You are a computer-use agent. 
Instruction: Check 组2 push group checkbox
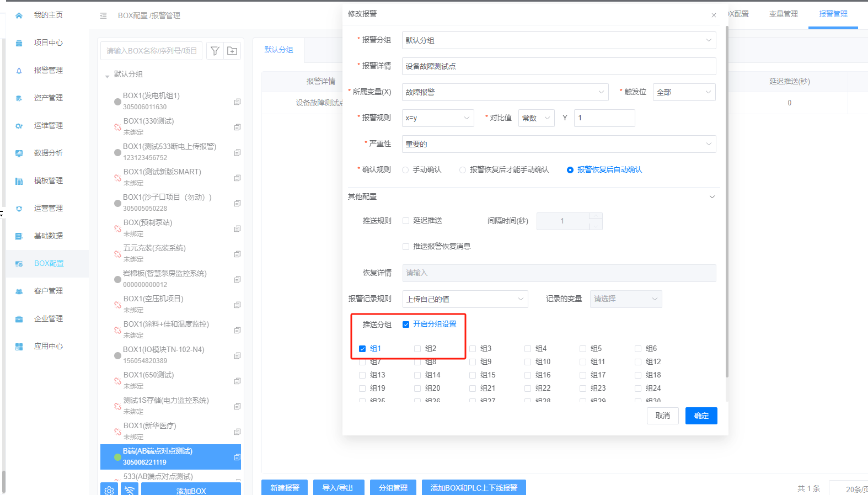pos(417,349)
